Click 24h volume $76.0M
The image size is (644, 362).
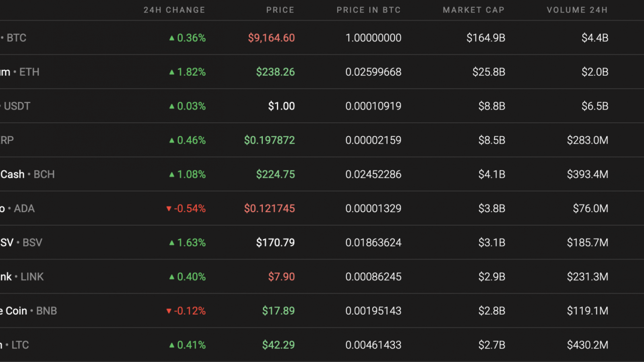(591, 208)
